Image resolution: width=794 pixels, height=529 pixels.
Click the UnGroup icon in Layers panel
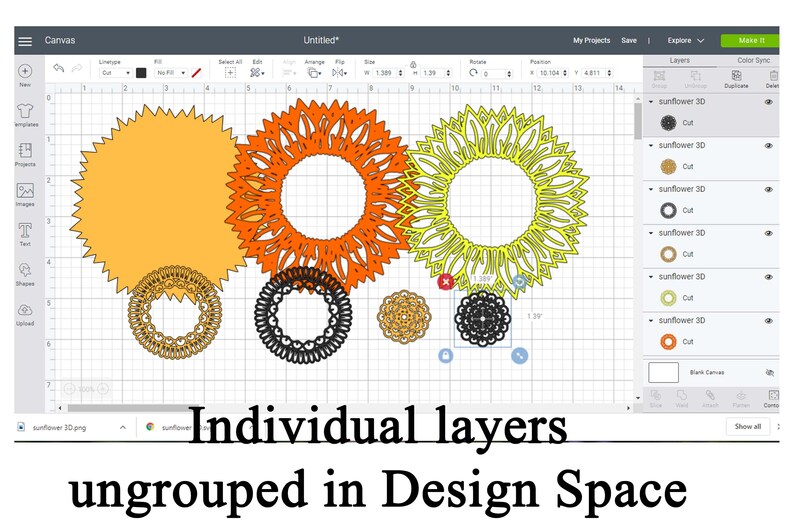point(695,76)
